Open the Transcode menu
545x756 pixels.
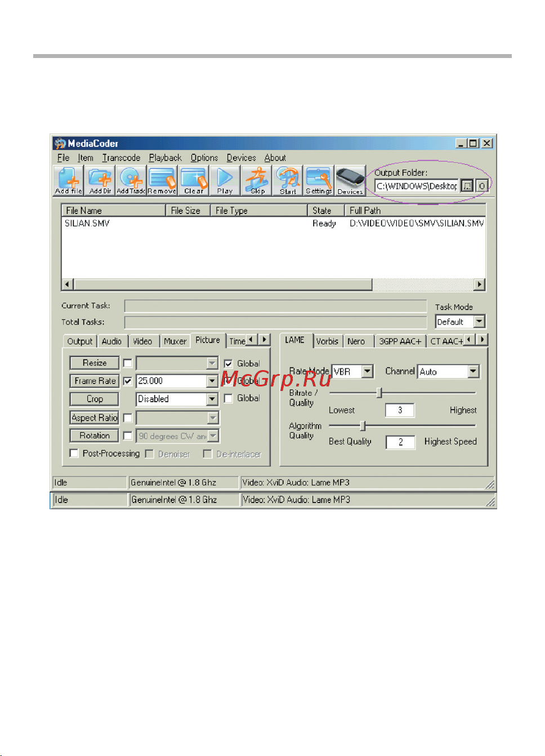(x=121, y=158)
